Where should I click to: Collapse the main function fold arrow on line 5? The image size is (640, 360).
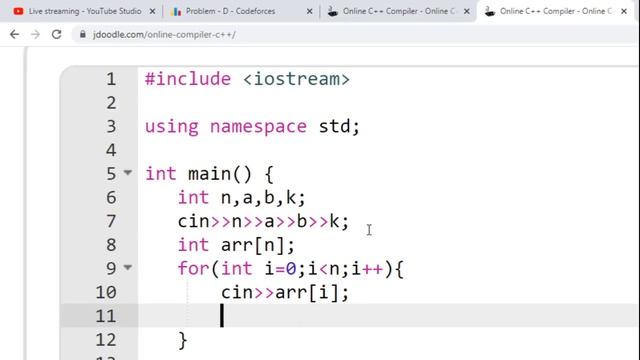click(128, 173)
